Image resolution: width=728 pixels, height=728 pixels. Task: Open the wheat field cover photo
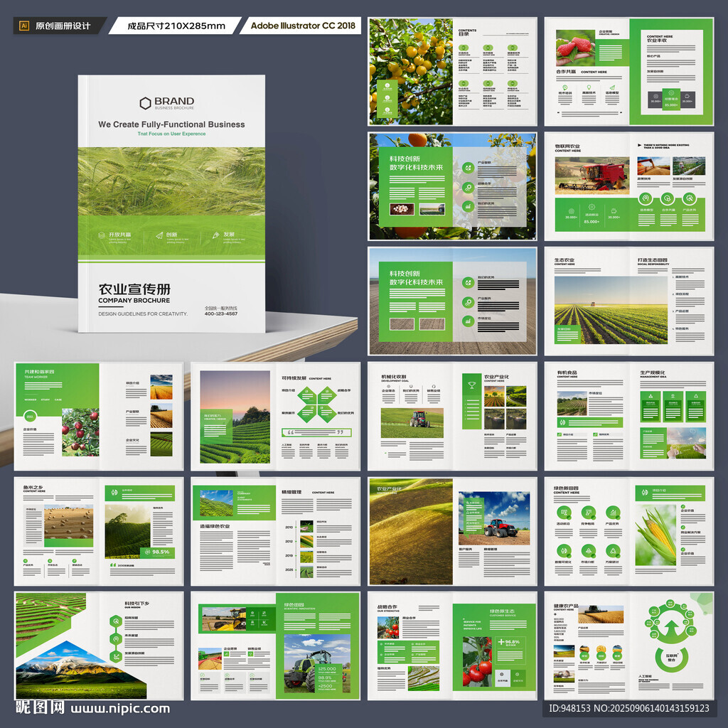171,181
